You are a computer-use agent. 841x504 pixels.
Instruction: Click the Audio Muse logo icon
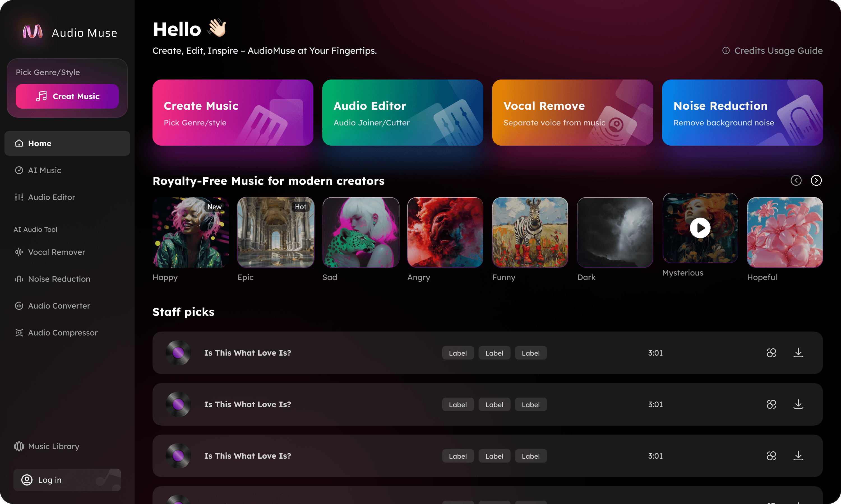coord(33,32)
